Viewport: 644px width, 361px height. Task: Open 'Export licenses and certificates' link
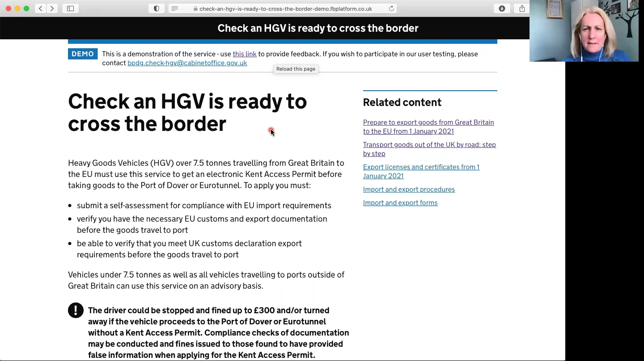click(x=421, y=172)
